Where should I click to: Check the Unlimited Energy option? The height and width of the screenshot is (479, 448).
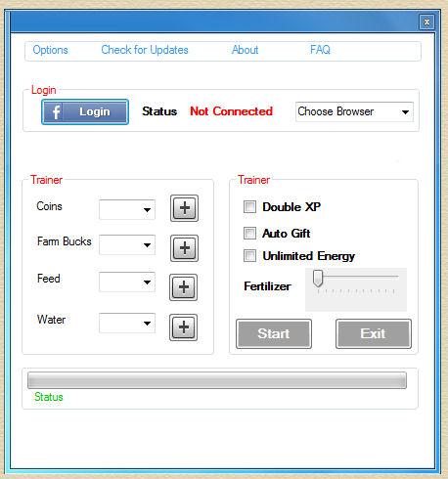(249, 256)
